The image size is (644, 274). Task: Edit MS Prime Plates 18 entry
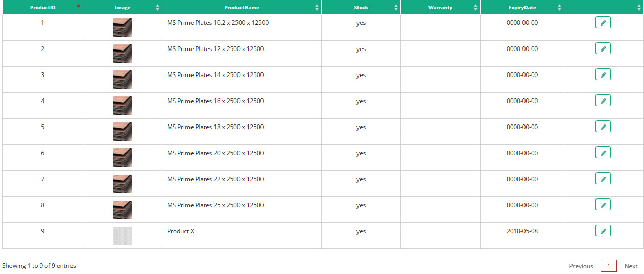[603, 127]
